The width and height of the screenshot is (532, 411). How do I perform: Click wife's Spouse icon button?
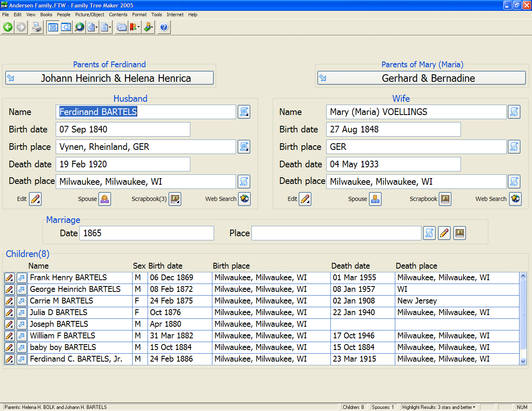(x=375, y=199)
